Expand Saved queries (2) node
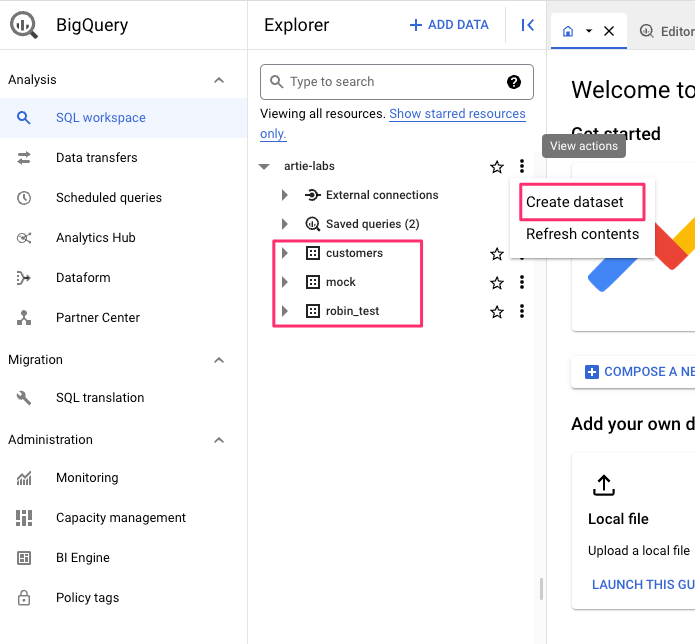Screen dimensions: 695x644 [285, 224]
